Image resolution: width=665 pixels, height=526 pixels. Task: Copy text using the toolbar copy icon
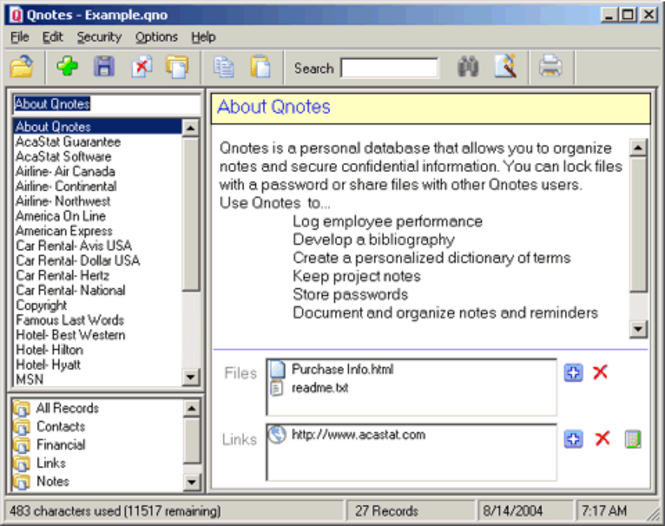pyautogui.click(x=224, y=67)
